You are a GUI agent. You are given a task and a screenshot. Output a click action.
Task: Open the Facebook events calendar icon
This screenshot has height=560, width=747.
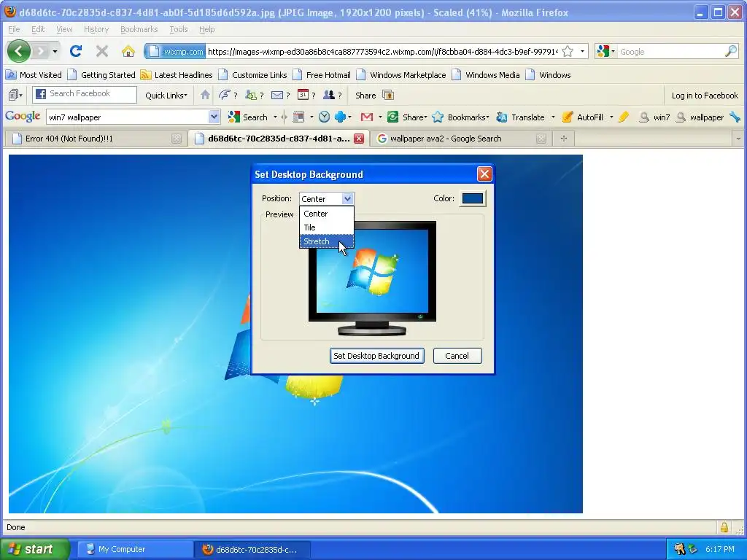click(303, 95)
